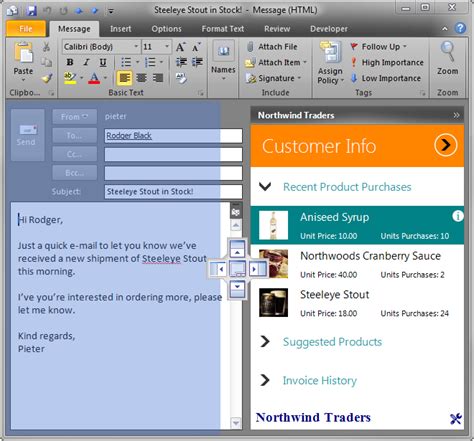The height and width of the screenshot is (441, 474).
Task: Select Steeleye Stout product thumbnail
Action: (x=273, y=302)
